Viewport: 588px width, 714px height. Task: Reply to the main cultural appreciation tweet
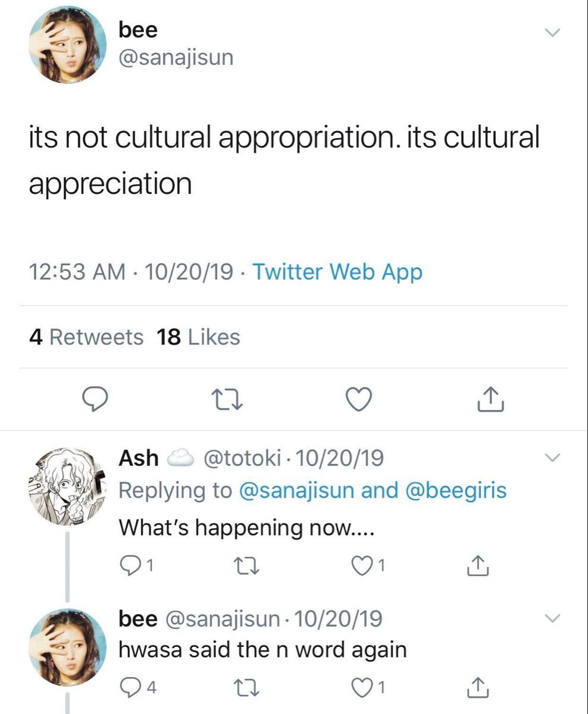tap(94, 399)
